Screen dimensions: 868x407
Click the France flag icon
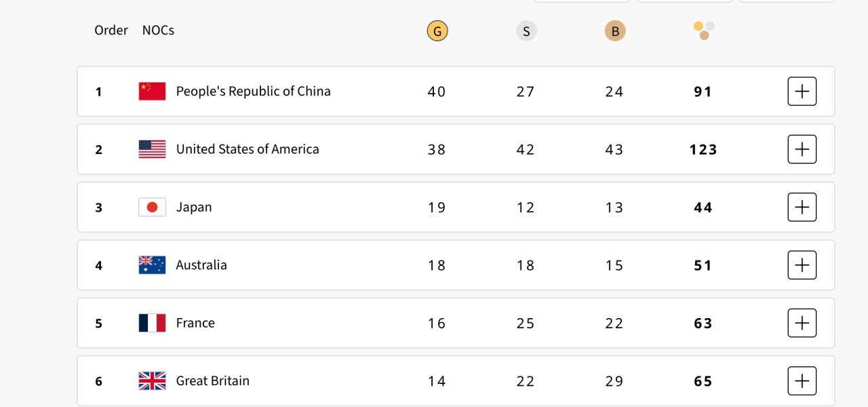pos(152,323)
